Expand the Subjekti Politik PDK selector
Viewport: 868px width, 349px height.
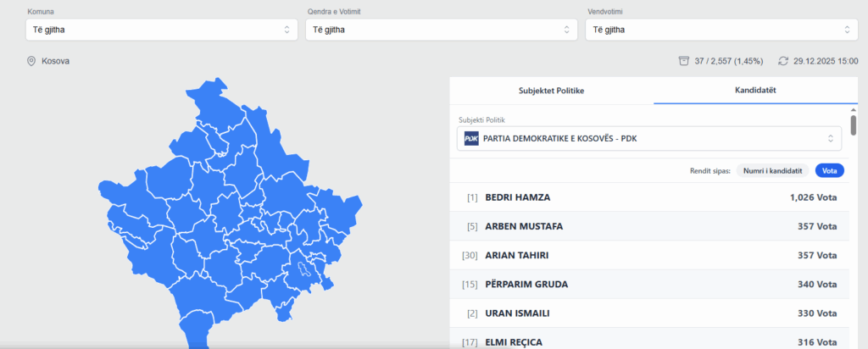coord(650,138)
